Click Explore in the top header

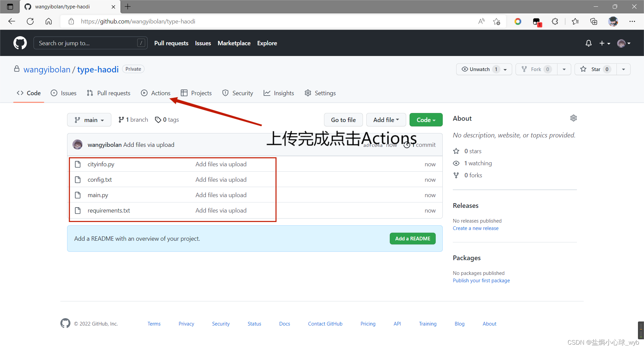pyautogui.click(x=267, y=43)
